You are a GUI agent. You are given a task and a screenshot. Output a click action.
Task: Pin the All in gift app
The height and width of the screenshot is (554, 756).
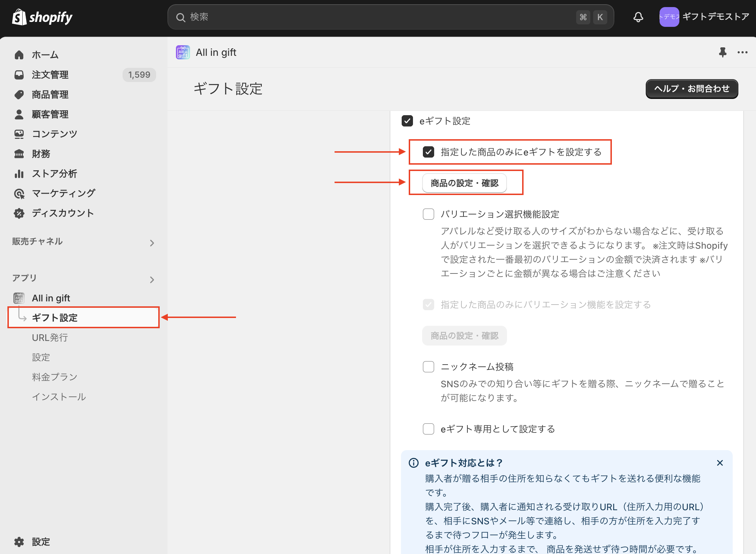tap(722, 52)
